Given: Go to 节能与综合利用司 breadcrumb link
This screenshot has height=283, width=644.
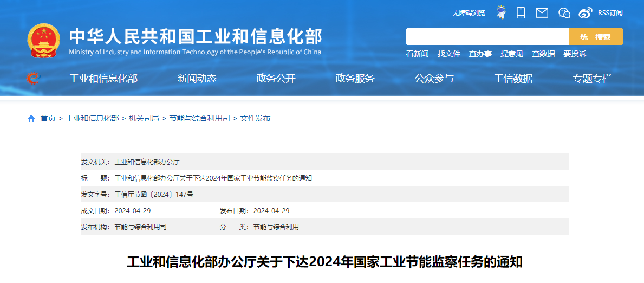Looking at the screenshot, I should click(x=199, y=119).
